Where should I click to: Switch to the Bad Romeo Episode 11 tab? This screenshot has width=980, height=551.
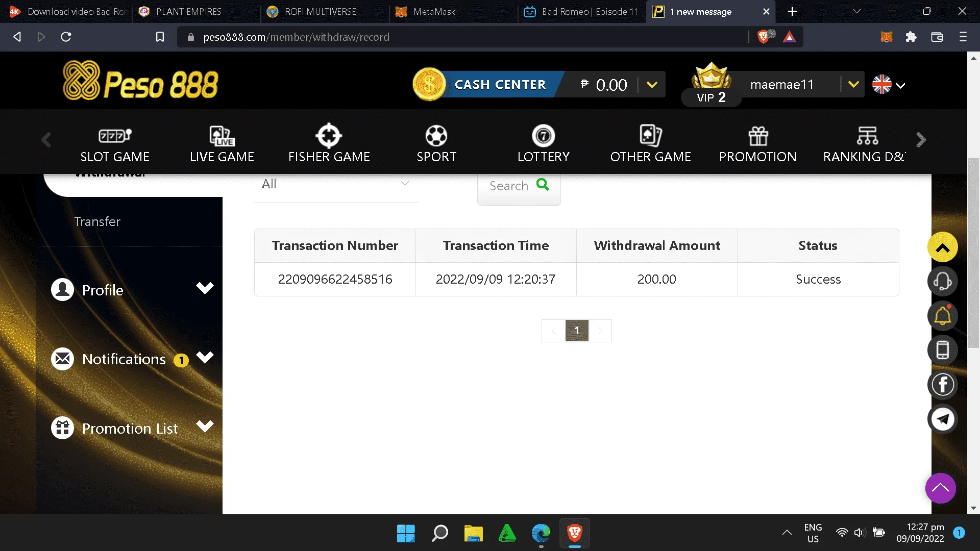[583, 11]
